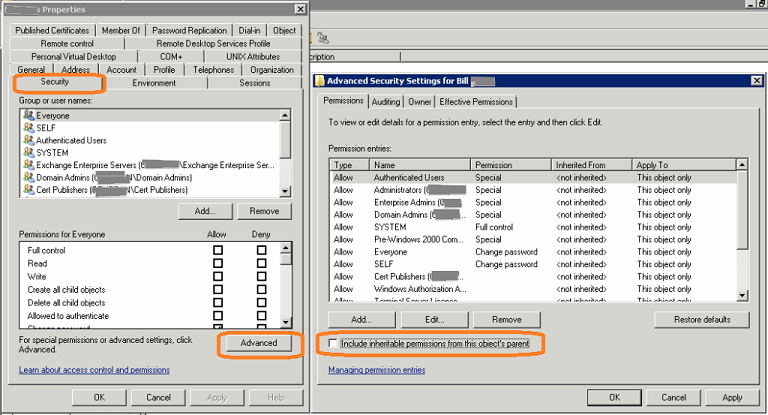Open the Remote Desktop Services Profile tab
The width and height of the screenshot is (768, 415).
(x=213, y=44)
